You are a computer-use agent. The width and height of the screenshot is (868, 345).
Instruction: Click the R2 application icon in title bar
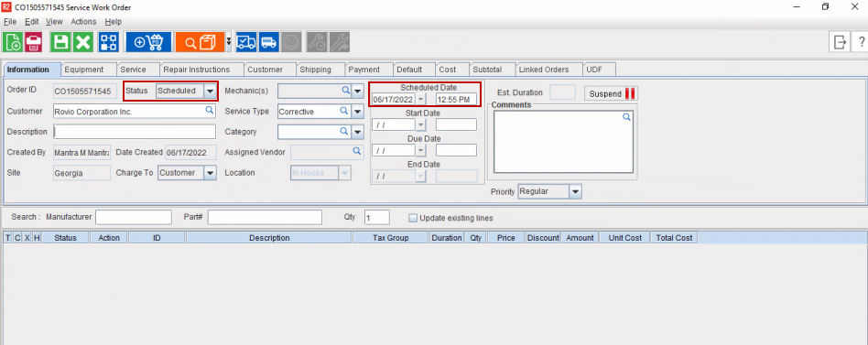pyautogui.click(x=7, y=7)
